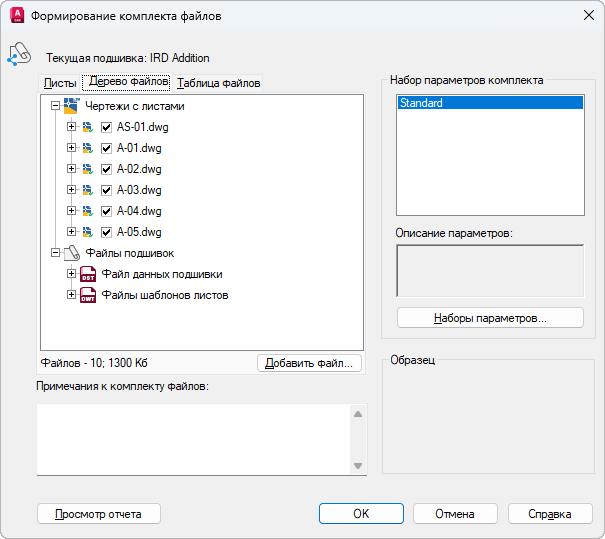Click the Чертежи с листами folder icon
The width and height of the screenshot is (605, 539).
71,106
